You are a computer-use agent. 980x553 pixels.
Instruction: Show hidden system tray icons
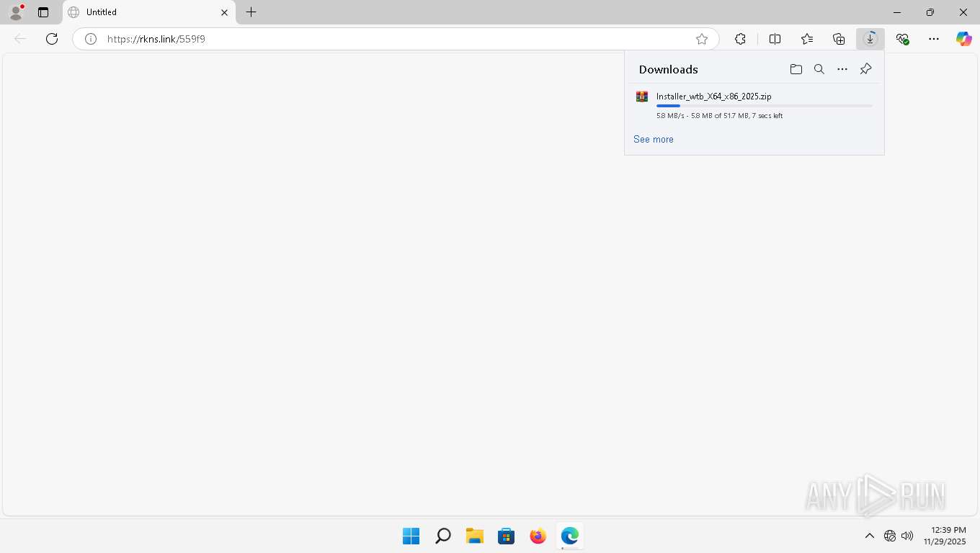point(869,536)
